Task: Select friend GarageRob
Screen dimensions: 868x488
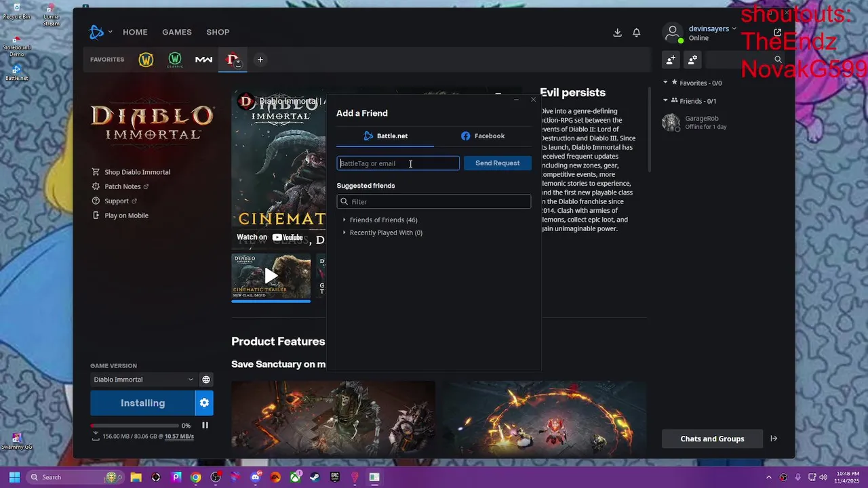Action: point(720,123)
